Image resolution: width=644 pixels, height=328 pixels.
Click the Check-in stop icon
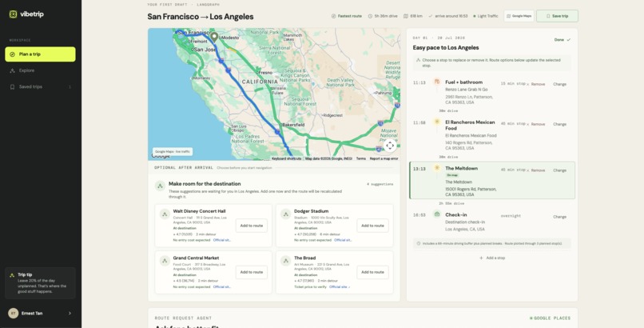pos(436,214)
